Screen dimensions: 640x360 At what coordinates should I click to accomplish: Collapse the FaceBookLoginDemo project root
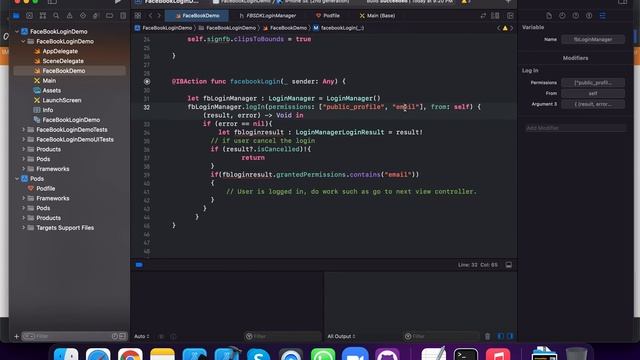click(x=17, y=31)
